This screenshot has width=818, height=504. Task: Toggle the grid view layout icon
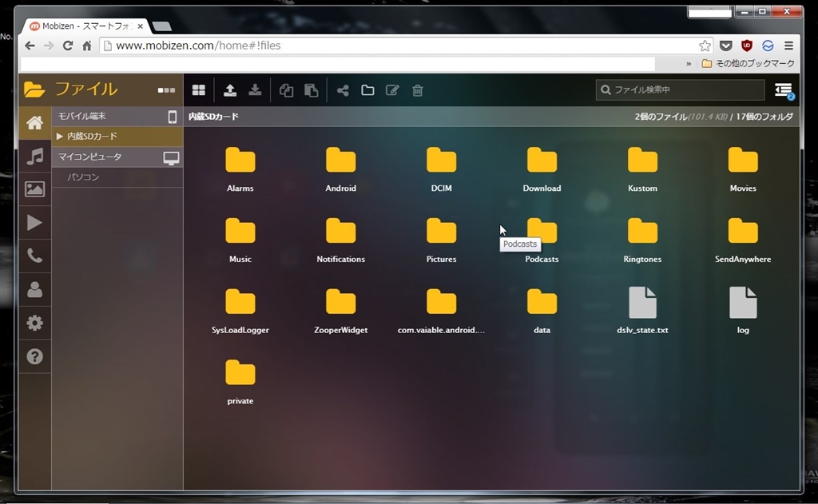coord(198,90)
